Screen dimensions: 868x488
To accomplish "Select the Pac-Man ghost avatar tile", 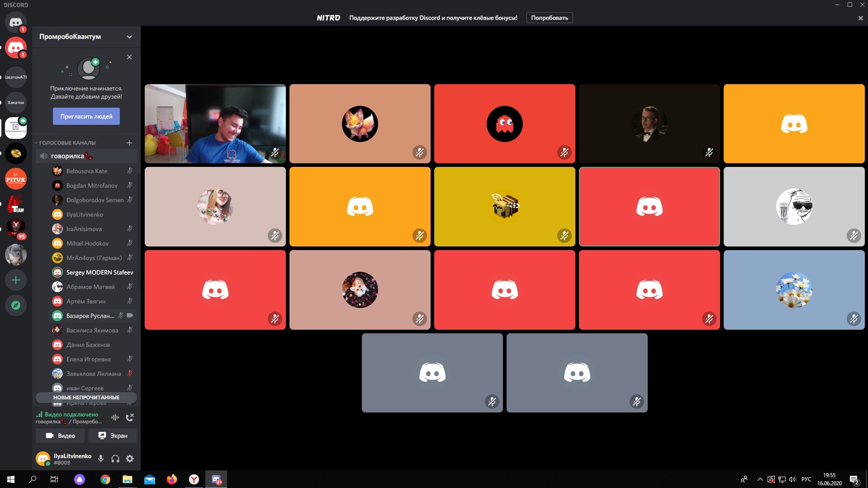I will tap(505, 123).
